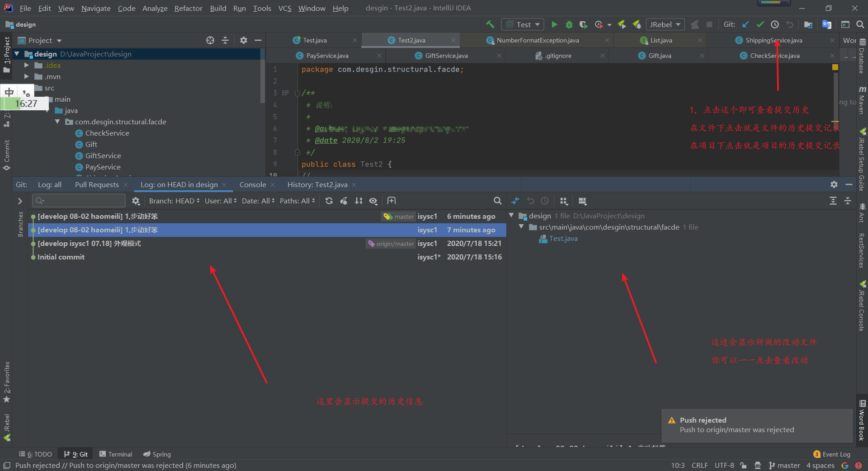
Task: Click Cherry-pick icon in Git log toolbar
Action: (x=344, y=201)
